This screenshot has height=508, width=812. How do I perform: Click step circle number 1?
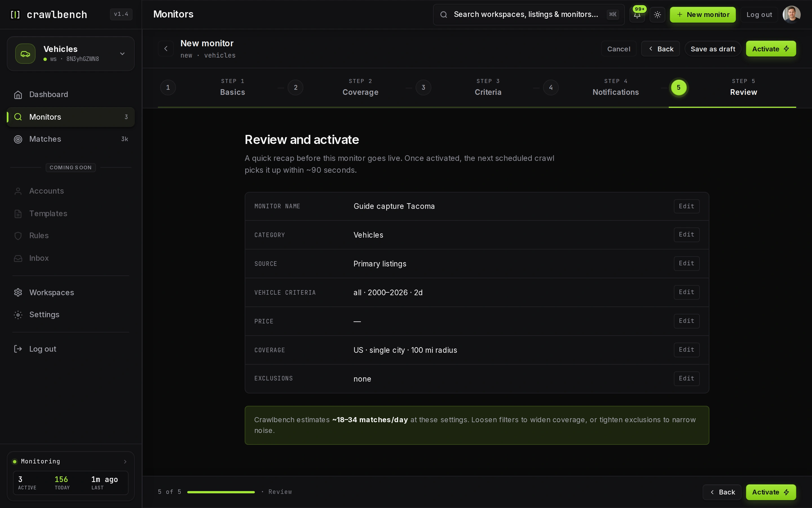pos(168,88)
